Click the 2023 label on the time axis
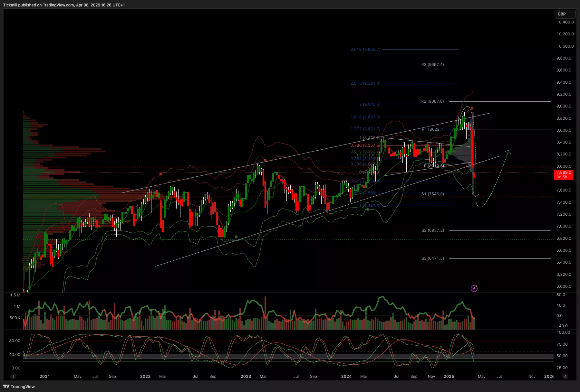This screenshot has width=580, height=392. (x=246, y=377)
